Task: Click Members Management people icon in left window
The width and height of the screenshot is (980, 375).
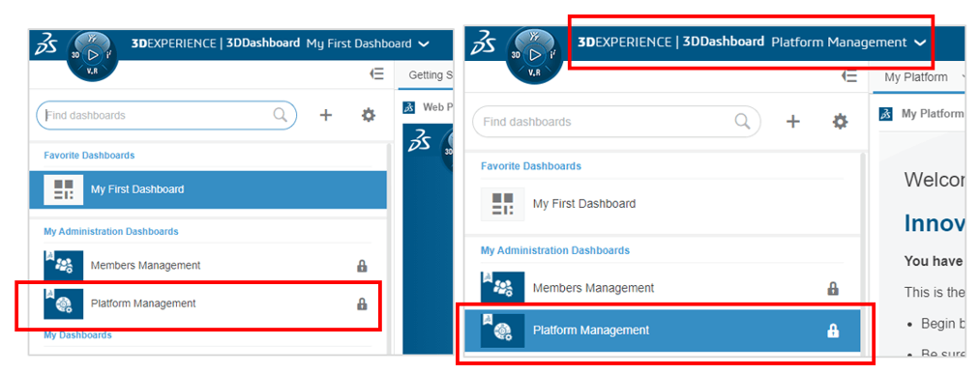Action: pyautogui.click(x=64, y=265)
